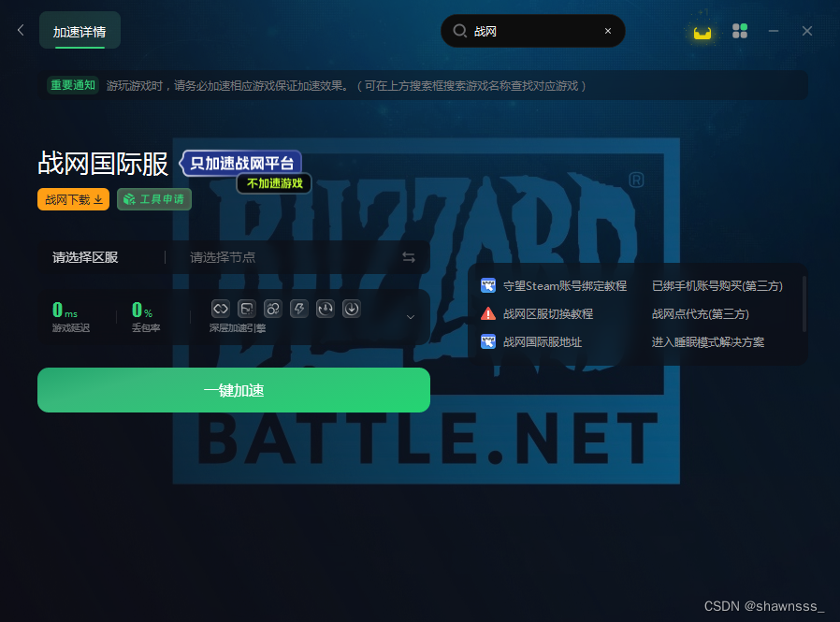Close the accelerator window

[x=806, y=31]
